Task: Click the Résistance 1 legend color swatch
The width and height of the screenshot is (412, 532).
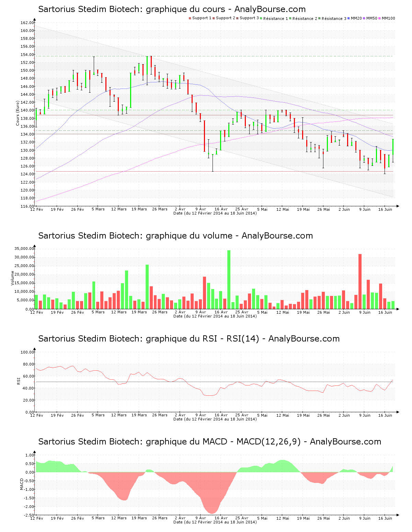Action: pyautogui.click(x=261, y=18)
